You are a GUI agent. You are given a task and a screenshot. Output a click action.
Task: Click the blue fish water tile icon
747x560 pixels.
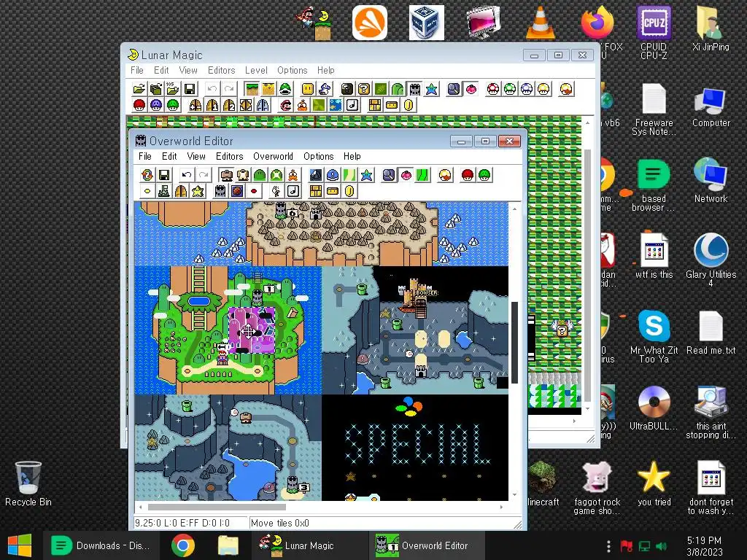click(336, 105)
